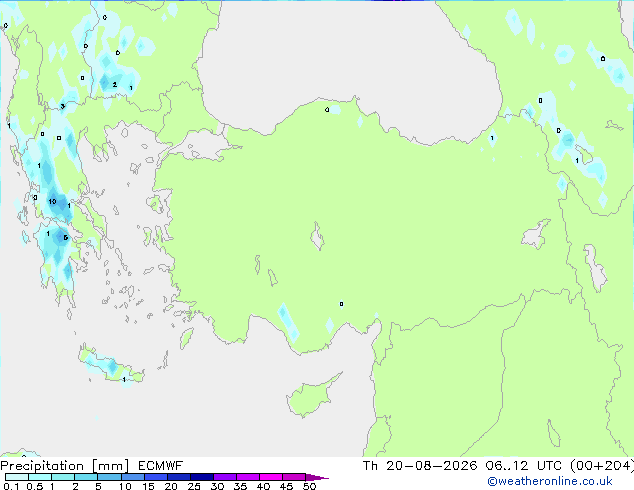Click the legend label '45'

[x=286, y=486]
